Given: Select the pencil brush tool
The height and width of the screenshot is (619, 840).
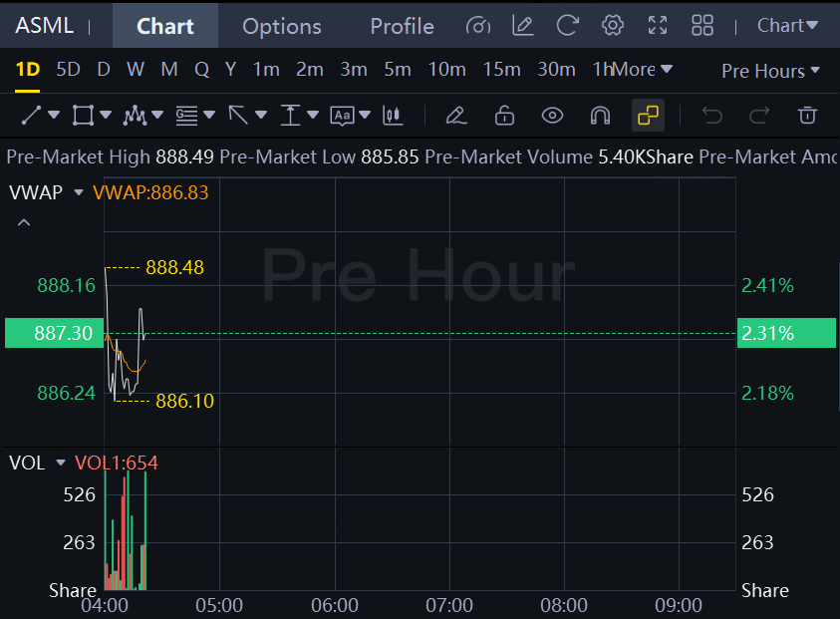Looking at the screenshot, I should tap(456, 116).
